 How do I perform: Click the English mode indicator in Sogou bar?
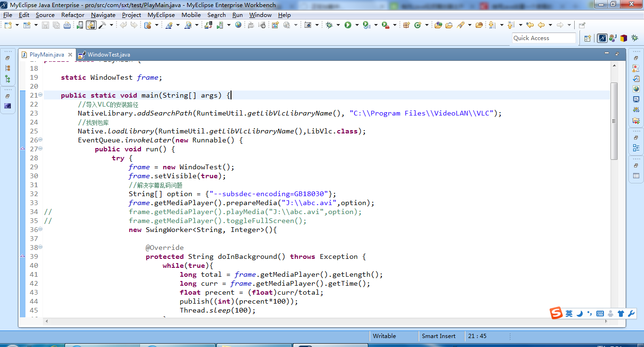pos(569,313)
